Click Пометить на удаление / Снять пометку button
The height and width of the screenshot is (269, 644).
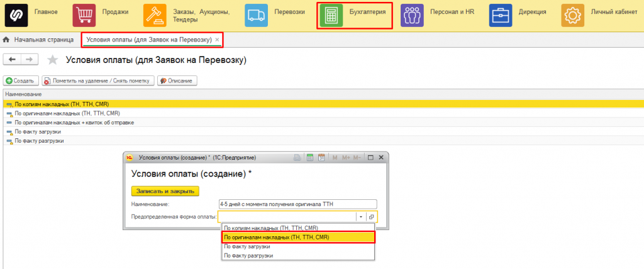[x=98, y=81]
